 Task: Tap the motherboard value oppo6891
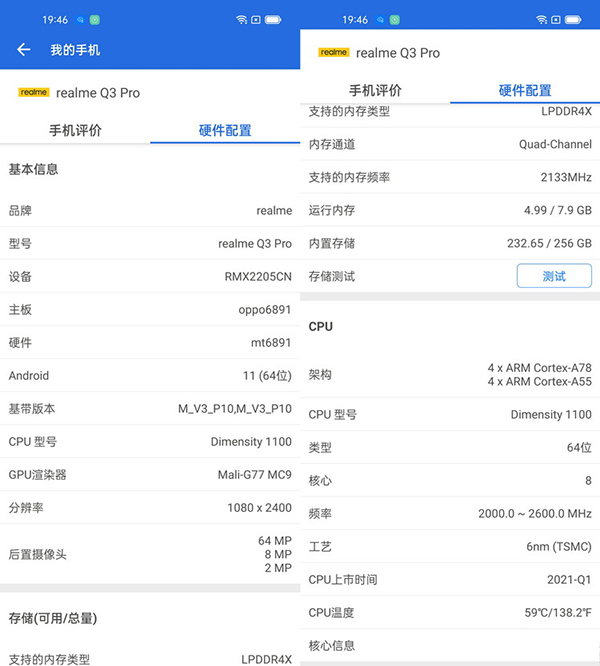point(265,310)
